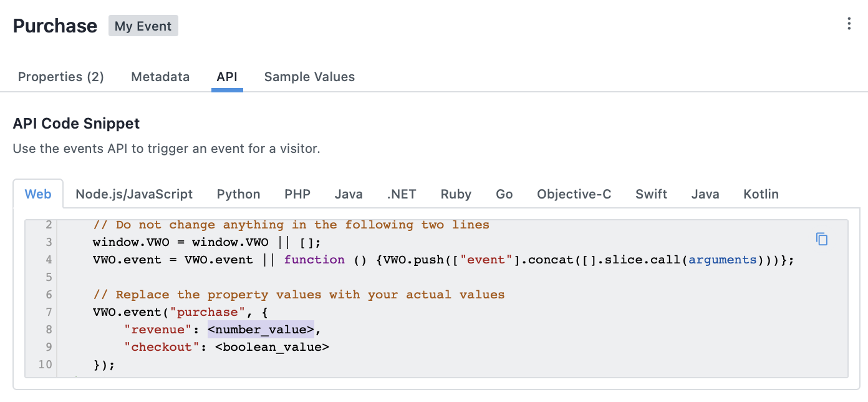Click line number 10 in the gutter

coord(45,364)
